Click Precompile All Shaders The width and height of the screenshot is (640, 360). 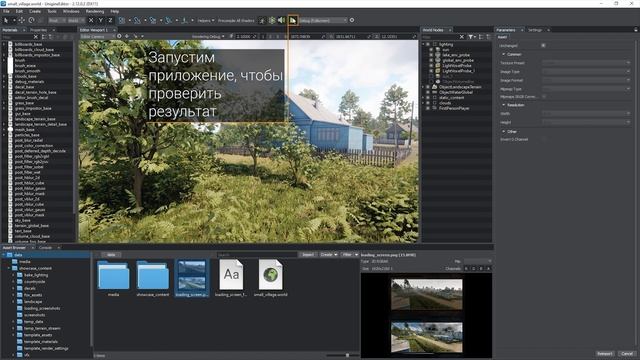236,20
